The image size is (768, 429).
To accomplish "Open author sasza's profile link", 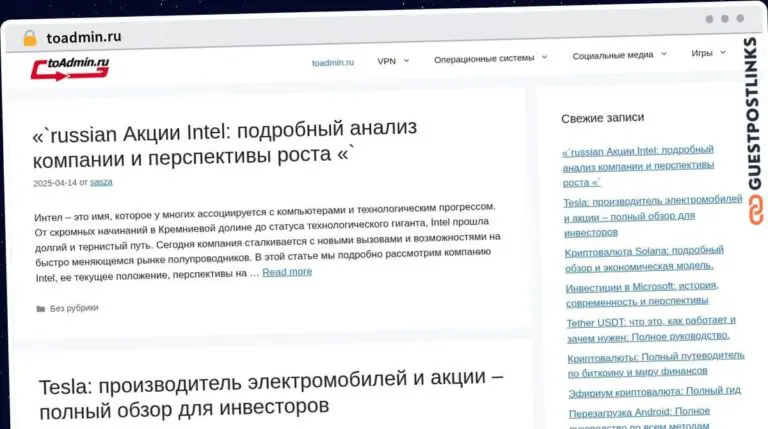I will click(x=101, y=182).
